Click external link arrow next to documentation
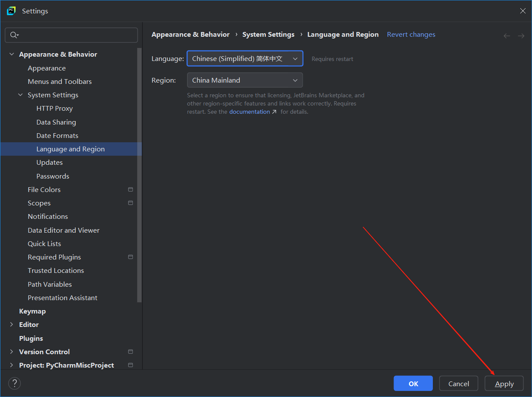Viewport: 532px width, 397px height. [x=274, y=112]
